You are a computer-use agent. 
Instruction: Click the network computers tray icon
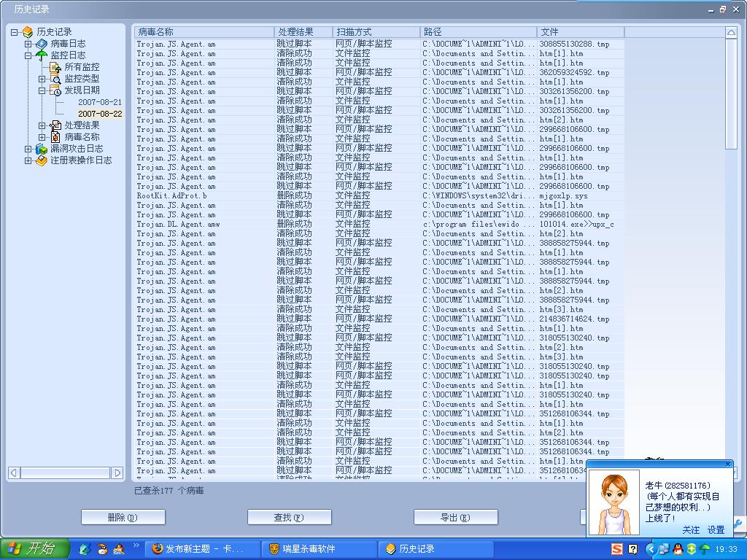pyautogui.click(x=664, y=549)
